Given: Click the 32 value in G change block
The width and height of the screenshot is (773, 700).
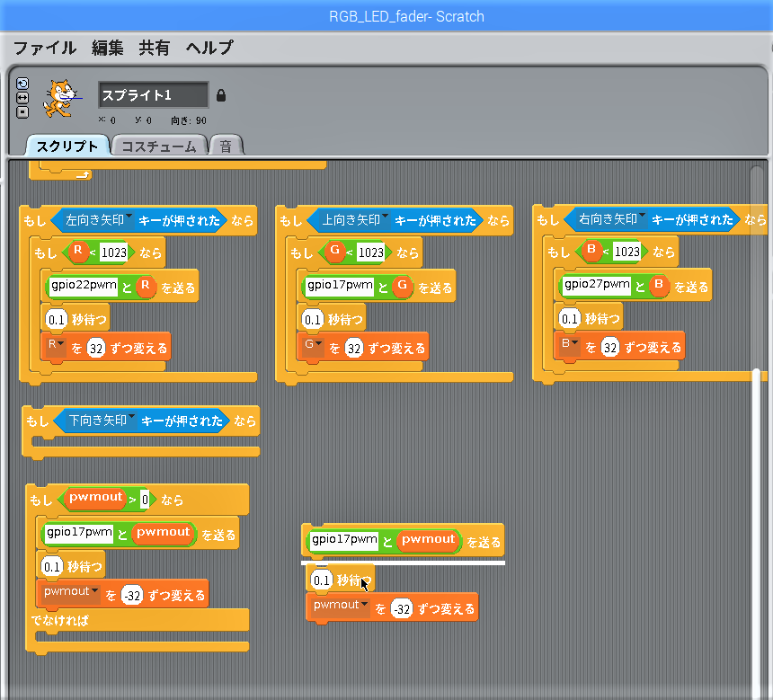Looking at the screenshot, I should tap(354, 349).
